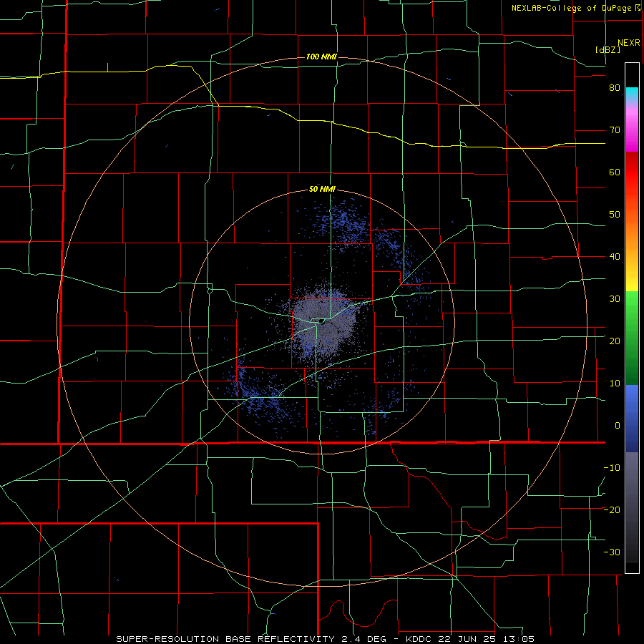Click the magenta-pink segment of the color bar
This screenshot has height=644, width=644.
[632, 127]
